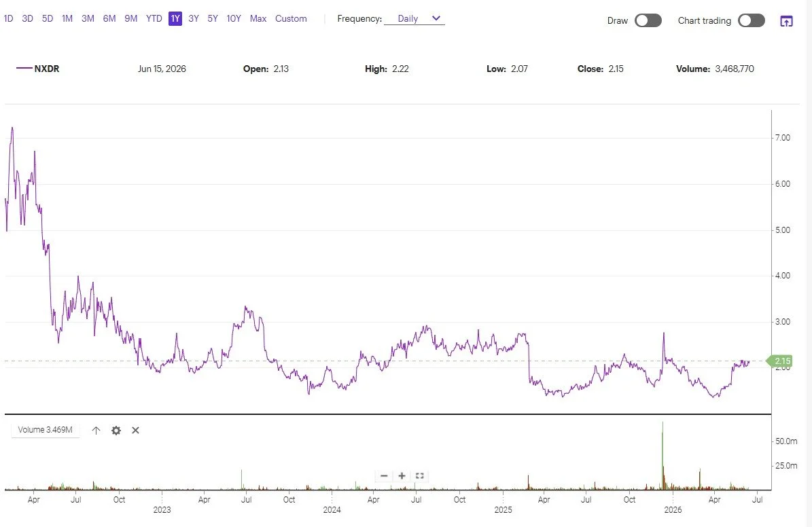812x527 pixels.
Task: Click the Low 2.07 value
Action: (x=507, y=69)
